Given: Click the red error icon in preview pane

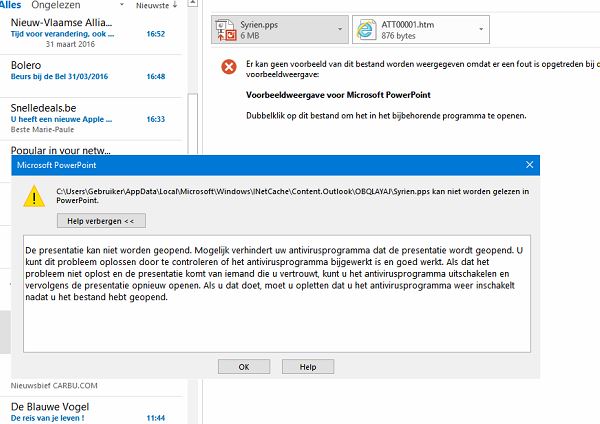Looking at the screenshot, I should 229,67.
